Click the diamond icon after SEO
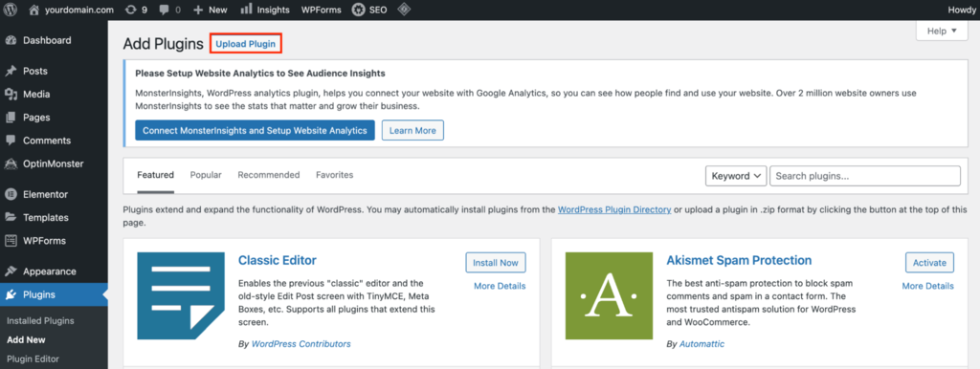Viewport: 980px width, 369px height. 405,10
